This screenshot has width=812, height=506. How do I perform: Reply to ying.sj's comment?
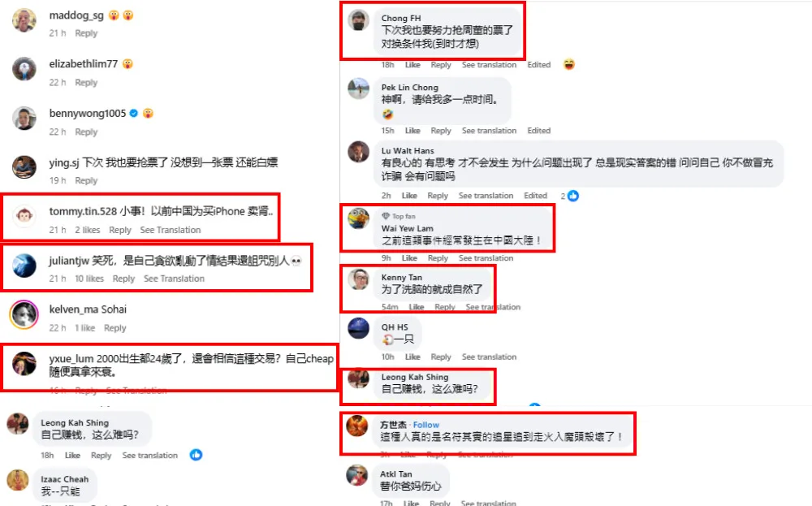tap(86, 181)
